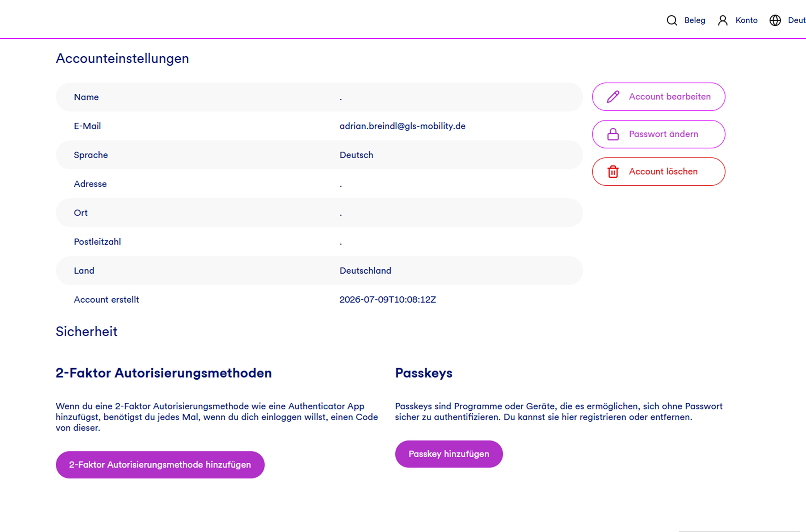Click the Land row label
The image size is (806, 532).
[x=84, y=271]
